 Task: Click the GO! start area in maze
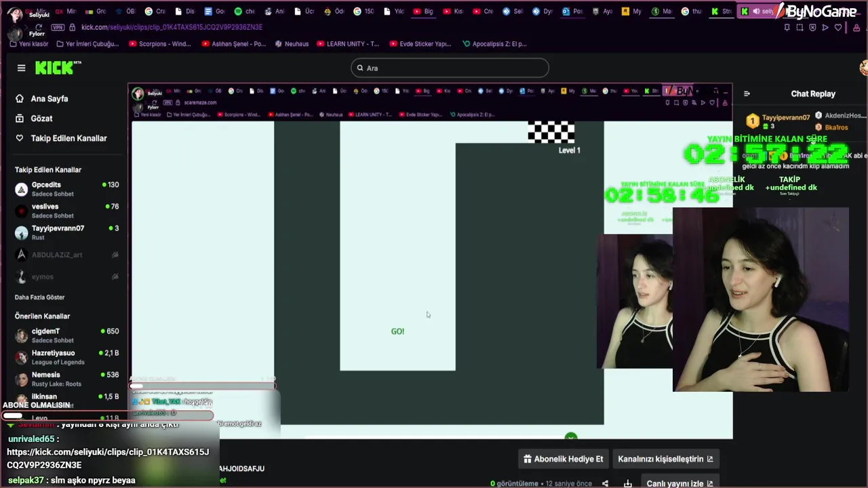coord(397,331)
